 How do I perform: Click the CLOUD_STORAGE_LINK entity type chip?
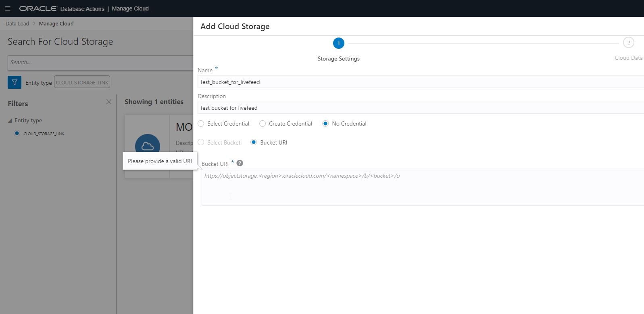click(82, 82)
